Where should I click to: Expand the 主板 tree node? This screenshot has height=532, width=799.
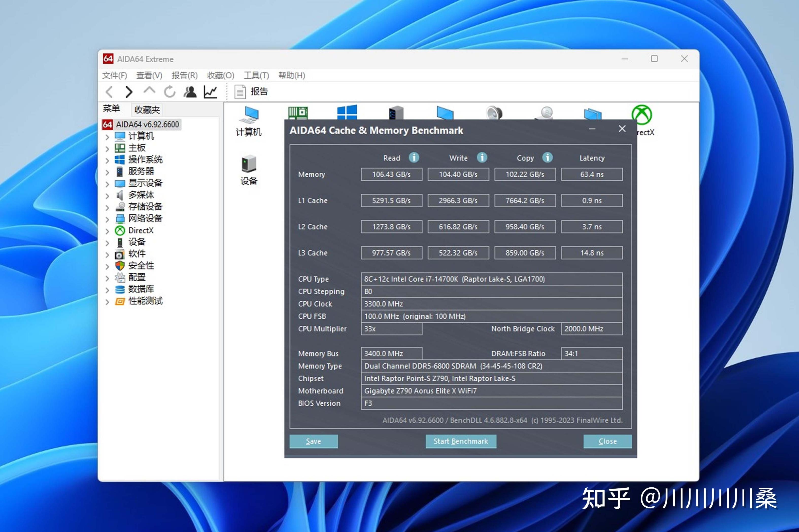click(107, 149)
